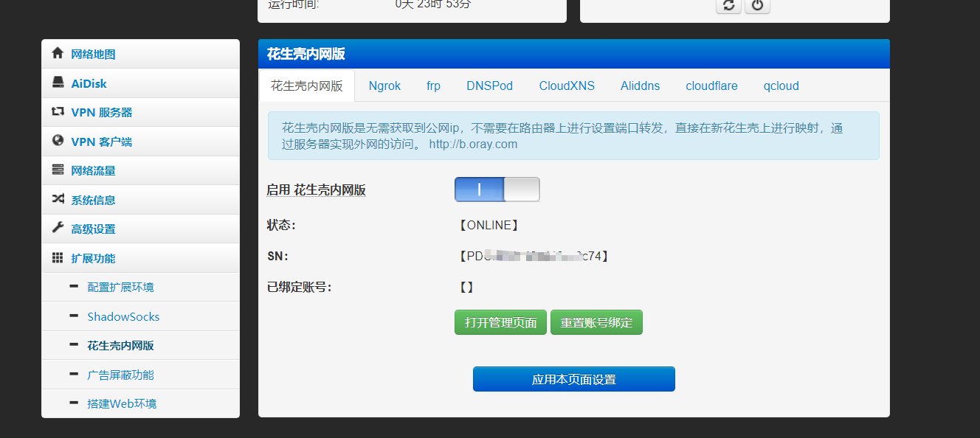Open the frp tab
The width and height of the screenshot is (980, 438).
pyautogui.click(x=433, y=86)
